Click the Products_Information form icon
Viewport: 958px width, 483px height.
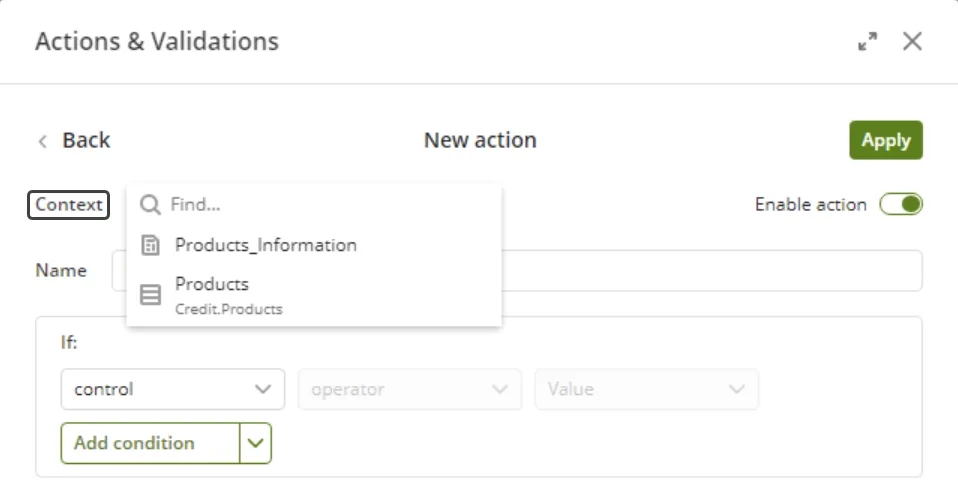click(x=150, y=245)
